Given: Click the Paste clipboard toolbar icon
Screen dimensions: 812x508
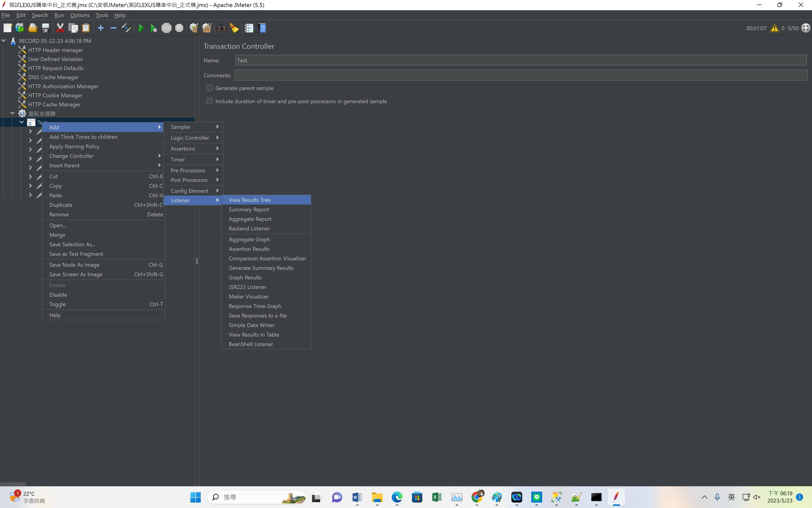Looking at the screenshot, I should click(86, 28).
